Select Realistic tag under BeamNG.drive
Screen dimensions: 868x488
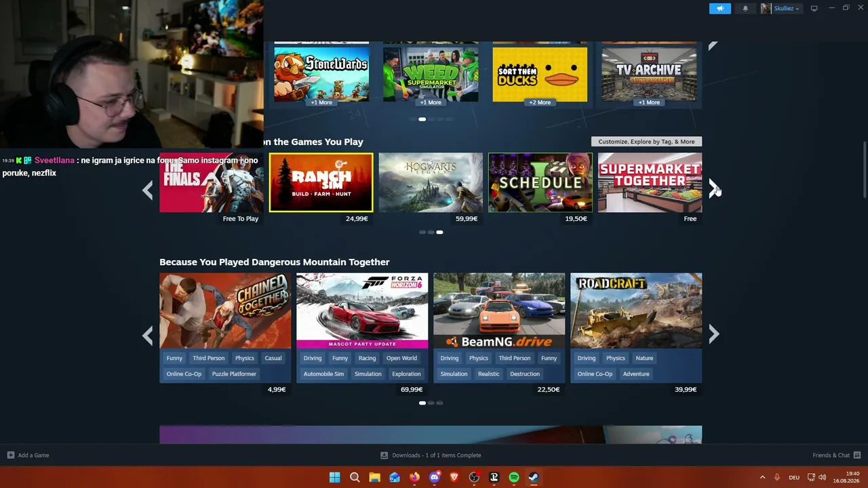(488, 374)
